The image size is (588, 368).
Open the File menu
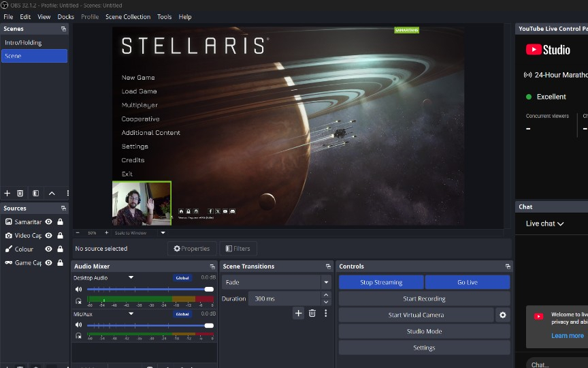coord(8,17)
